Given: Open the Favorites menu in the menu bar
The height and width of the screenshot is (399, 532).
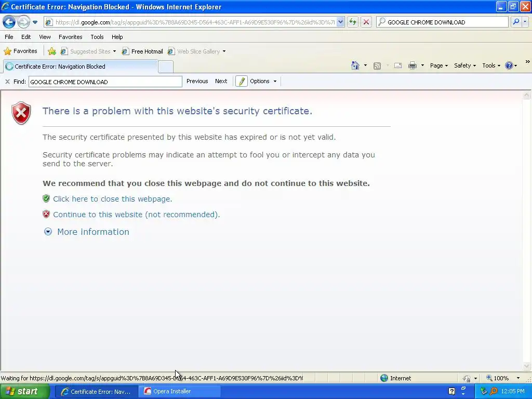Looking at the screenshot, I should point(70,37).
